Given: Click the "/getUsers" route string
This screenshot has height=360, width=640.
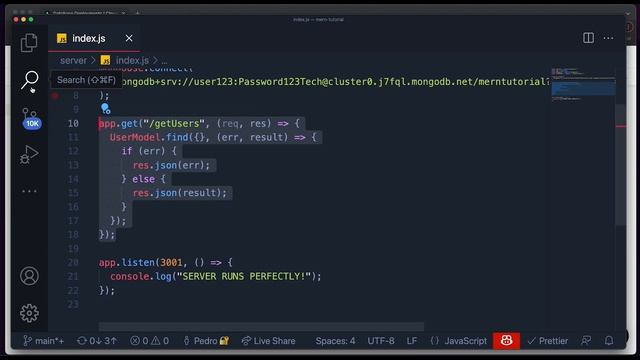Looking at the screenshot, I should pyautogui.click(x=173, y=123).
